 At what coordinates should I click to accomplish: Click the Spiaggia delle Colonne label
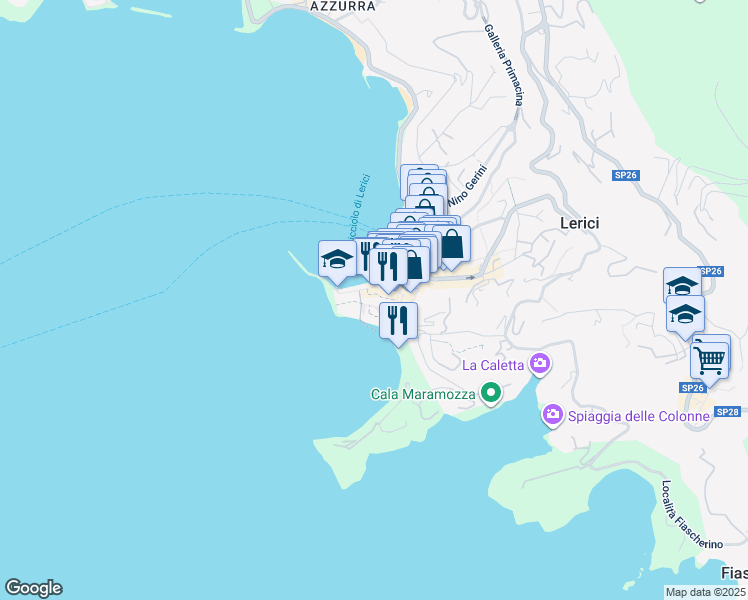pos(639,415)
